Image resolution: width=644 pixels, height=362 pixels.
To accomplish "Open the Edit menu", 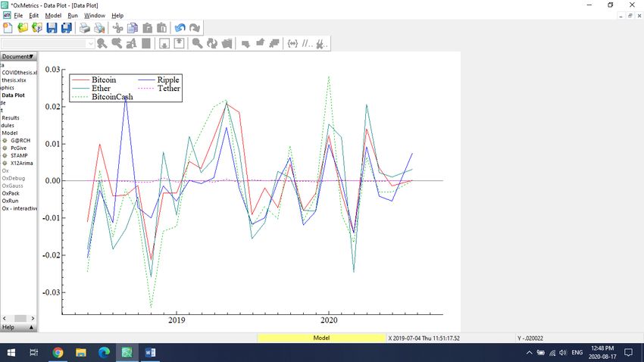I will [x=33, y=16].
